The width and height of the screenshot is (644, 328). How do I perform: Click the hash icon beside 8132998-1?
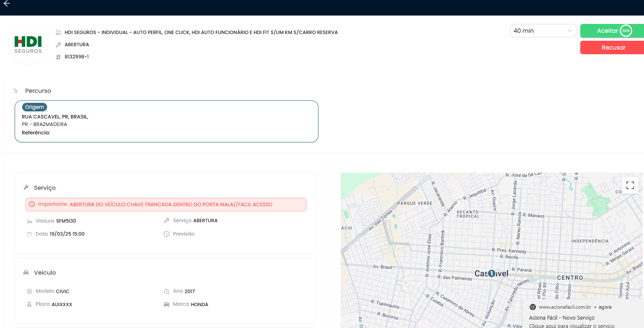click(58, 57)
